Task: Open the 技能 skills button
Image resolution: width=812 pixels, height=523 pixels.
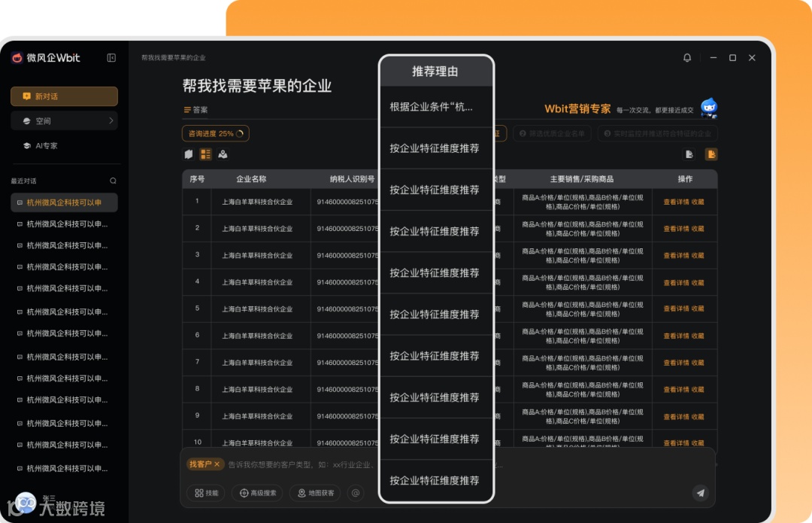Action: pos(206,493)
